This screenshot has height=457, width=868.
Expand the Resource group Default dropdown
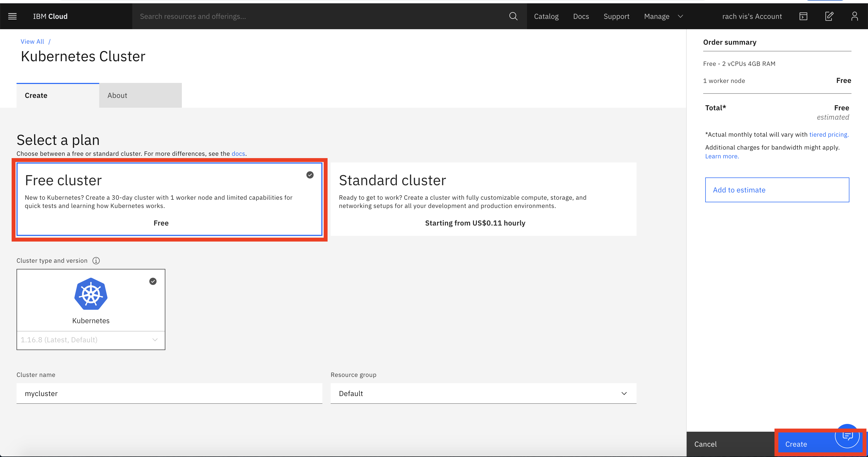[483, 393]
